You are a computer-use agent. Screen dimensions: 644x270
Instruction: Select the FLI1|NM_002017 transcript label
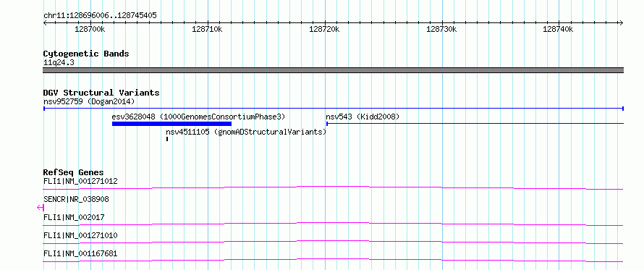(74, 217)
